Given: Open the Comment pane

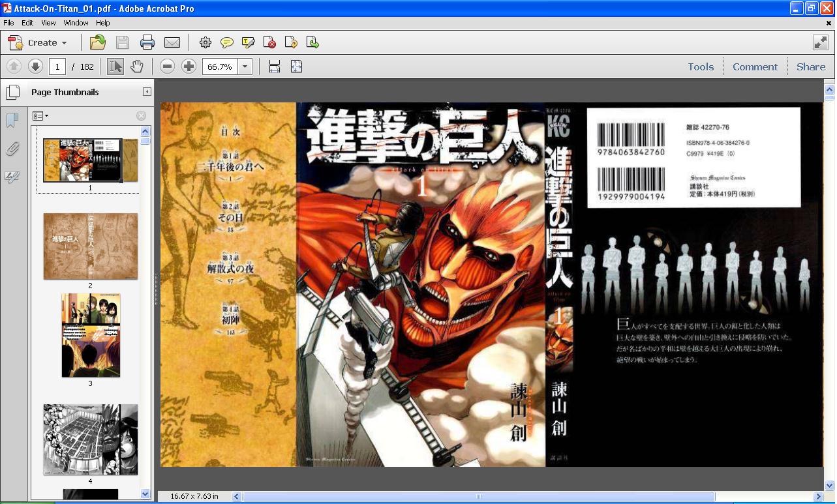Looking at the screenshot, I should tap(755, 67).
